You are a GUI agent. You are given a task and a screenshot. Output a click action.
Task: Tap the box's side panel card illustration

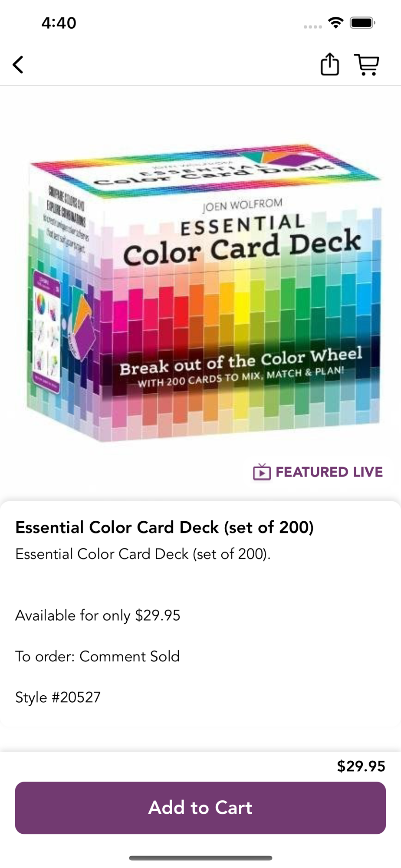tap(47, 331)
